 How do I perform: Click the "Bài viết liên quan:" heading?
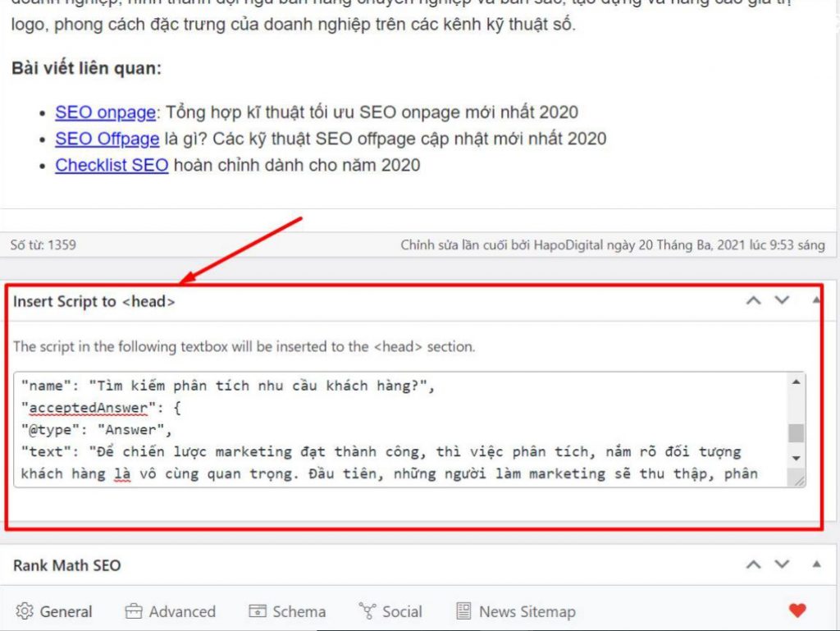coord(86,69)
